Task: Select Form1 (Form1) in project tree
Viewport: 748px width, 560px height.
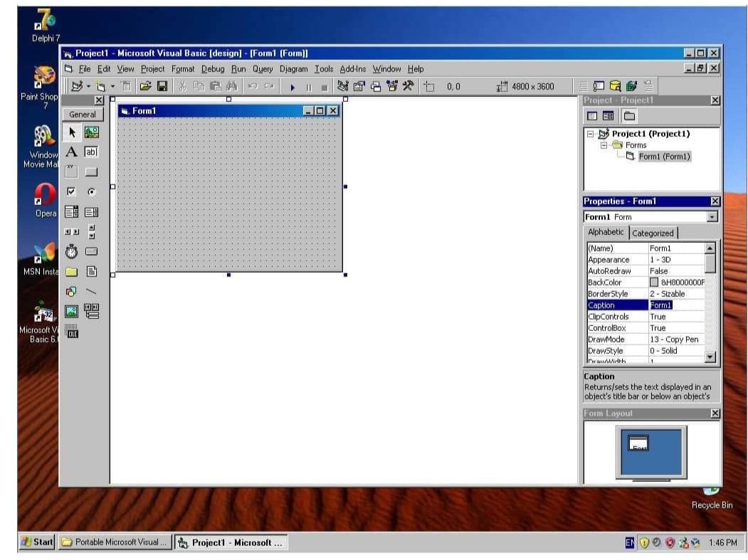Action: [x=664, y=157]
